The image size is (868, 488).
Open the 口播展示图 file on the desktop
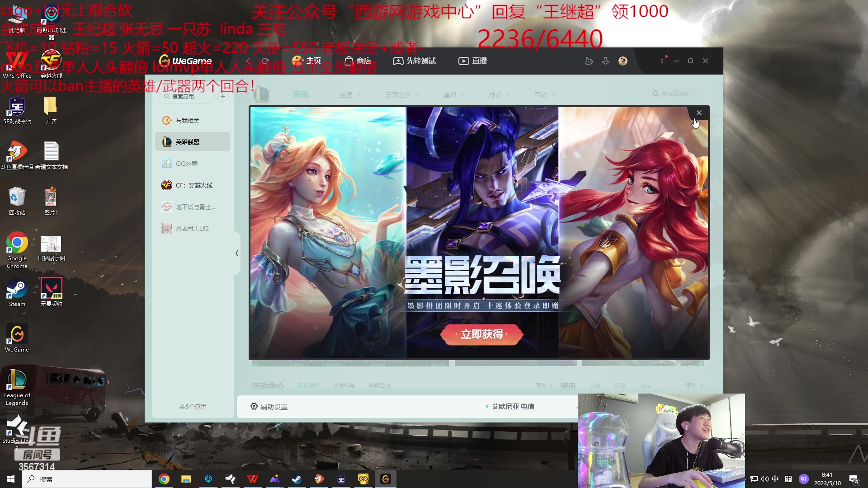pyautogui.click(x=52, y=248)
